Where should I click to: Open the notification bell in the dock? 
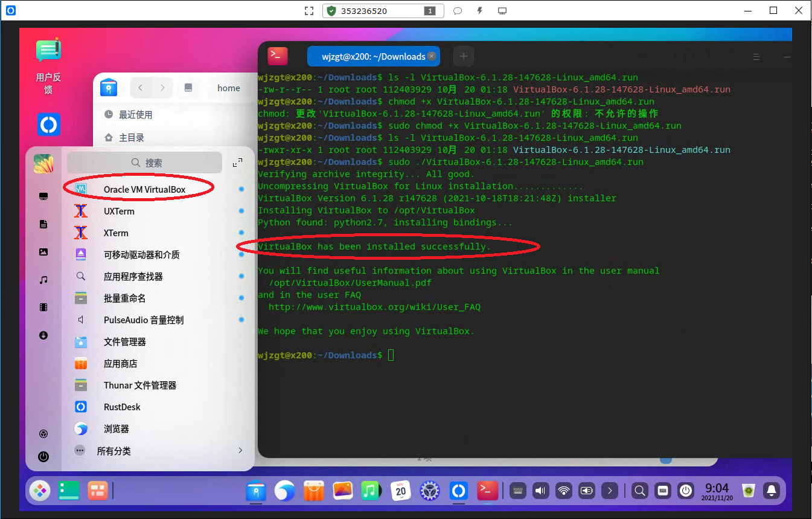click(x=771, y=491)
